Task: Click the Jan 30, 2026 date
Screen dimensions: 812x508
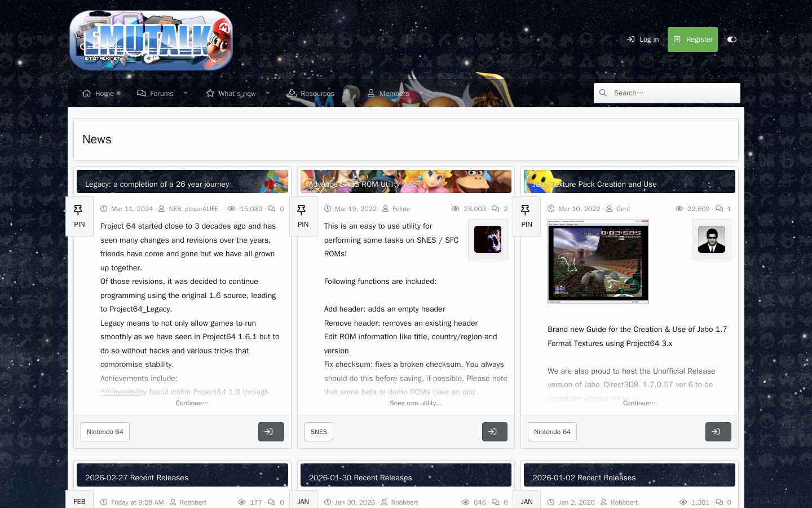Action: (355, 502)
